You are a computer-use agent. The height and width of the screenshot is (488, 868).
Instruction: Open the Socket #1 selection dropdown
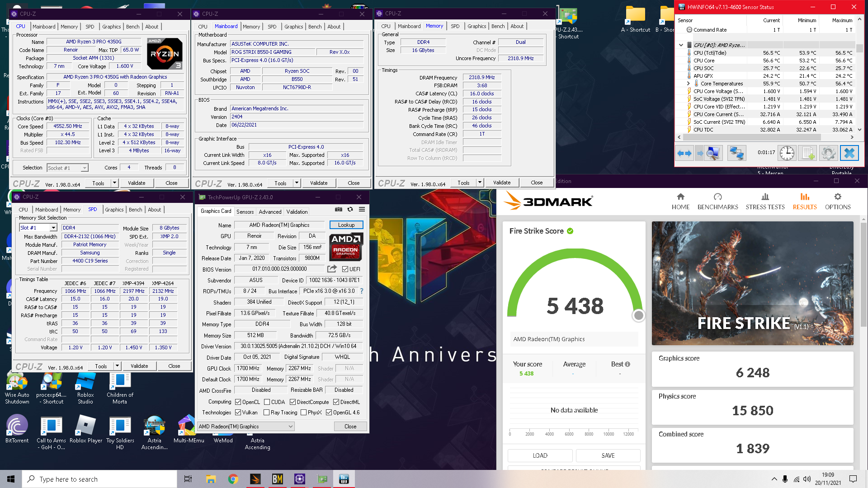pyautogui.click(x=84, y=168)
